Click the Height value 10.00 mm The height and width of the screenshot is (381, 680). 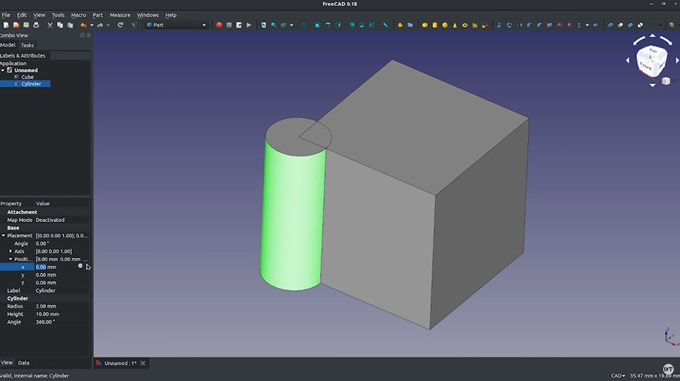47,314
